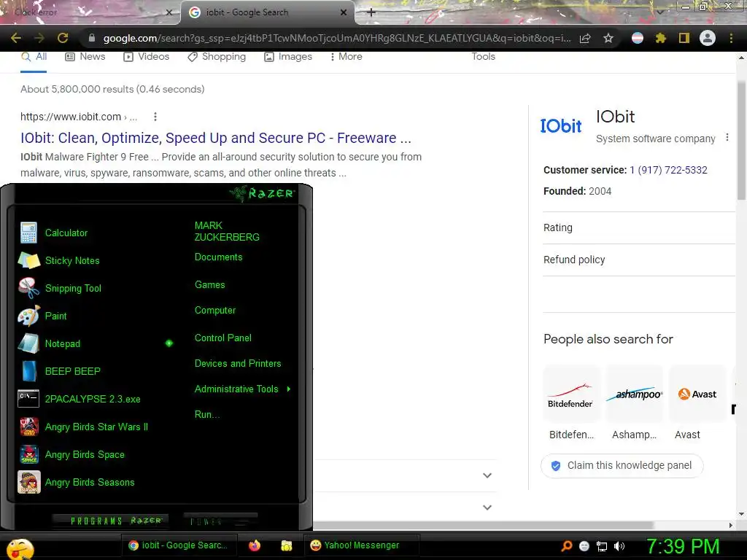This screenshot has height=560, width=747.
Task: Open the IObit: Clean, Optimize result link
Action: [215, 138]
